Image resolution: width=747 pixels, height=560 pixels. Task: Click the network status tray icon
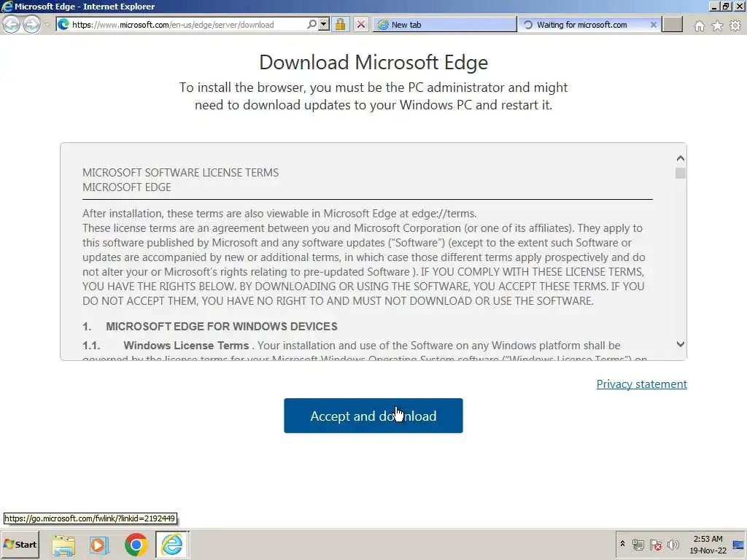tap(638, 545)
